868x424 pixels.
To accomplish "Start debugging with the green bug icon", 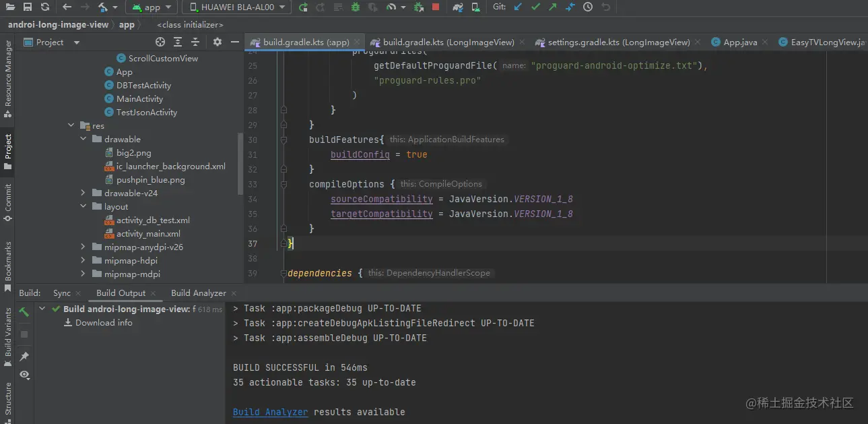I will [355, 7].
